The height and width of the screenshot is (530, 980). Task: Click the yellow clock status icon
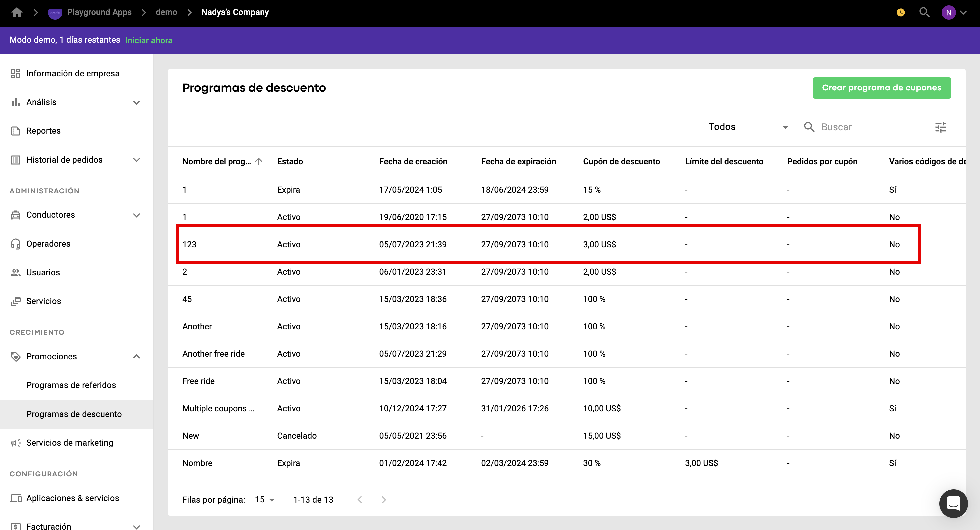click(900, 13)
